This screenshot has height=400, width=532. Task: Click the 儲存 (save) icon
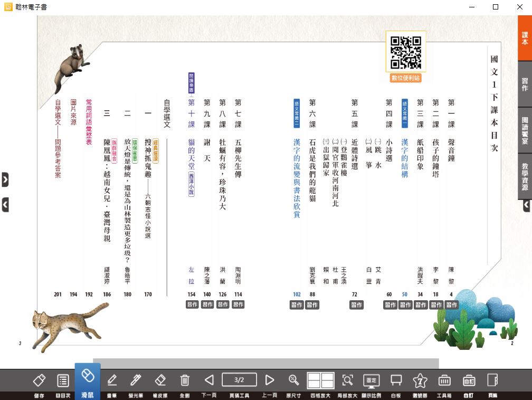(x=39, y=380)
